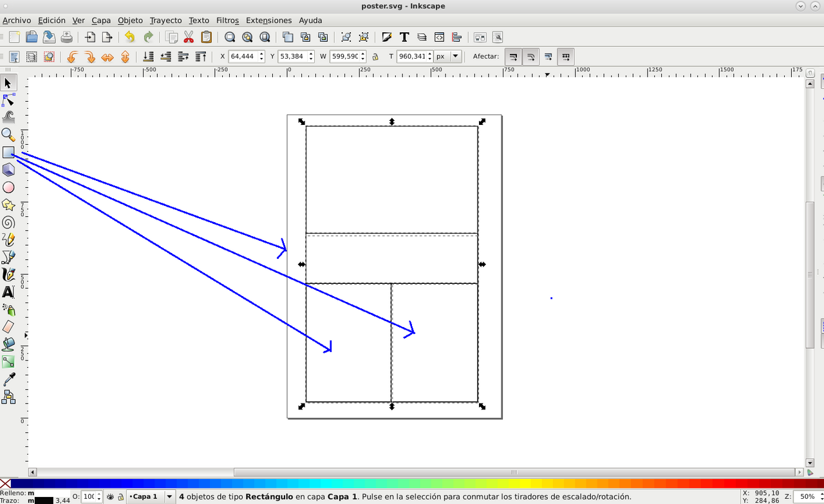
Task: Expand the Extensiones menu
Action: point(269,20)
